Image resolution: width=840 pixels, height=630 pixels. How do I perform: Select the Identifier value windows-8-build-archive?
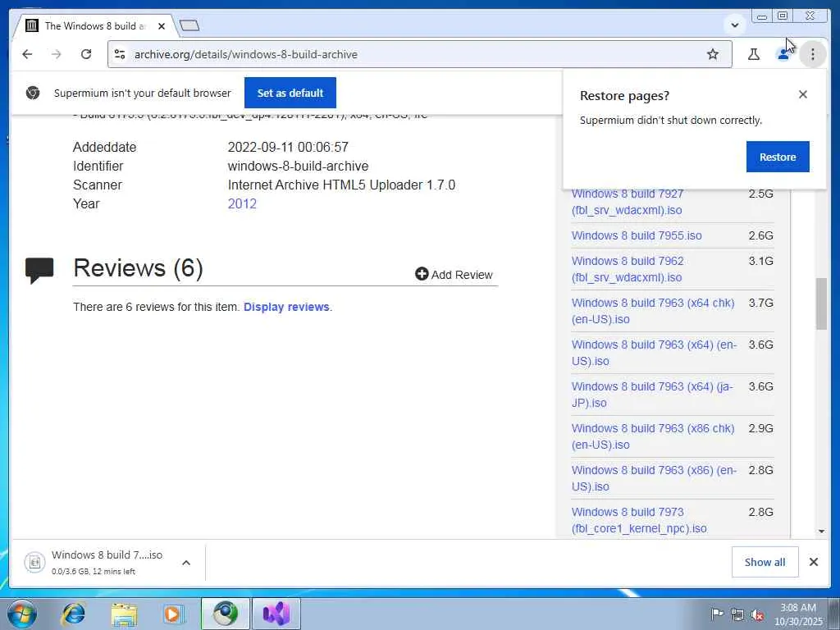pos(298,166)
